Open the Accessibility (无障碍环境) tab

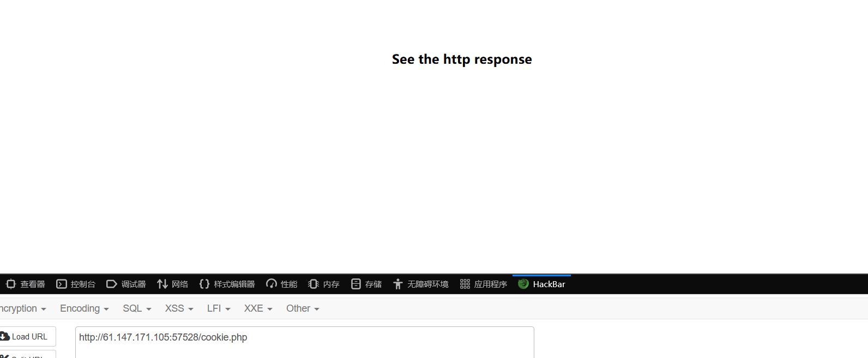click(420, 284)
